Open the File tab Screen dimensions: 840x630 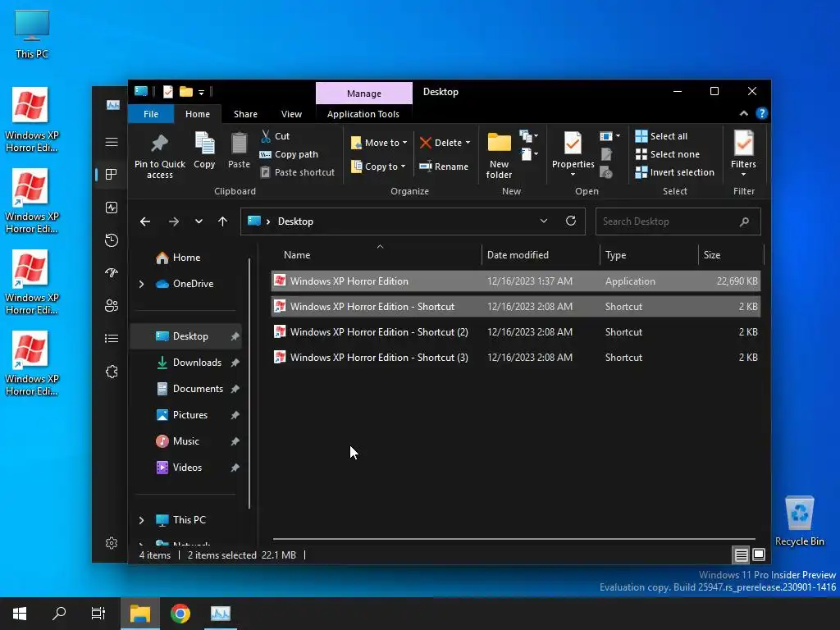click(151, 114)
